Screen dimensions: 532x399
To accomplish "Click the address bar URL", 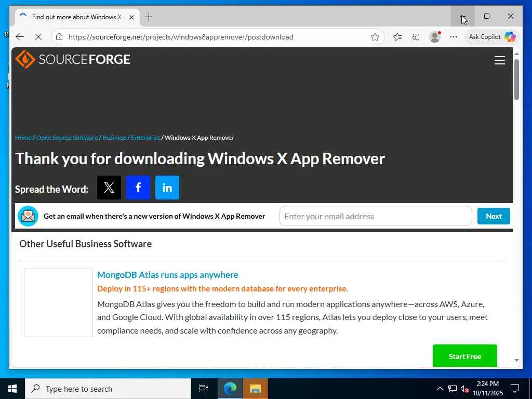I will (x=181, y=37).
